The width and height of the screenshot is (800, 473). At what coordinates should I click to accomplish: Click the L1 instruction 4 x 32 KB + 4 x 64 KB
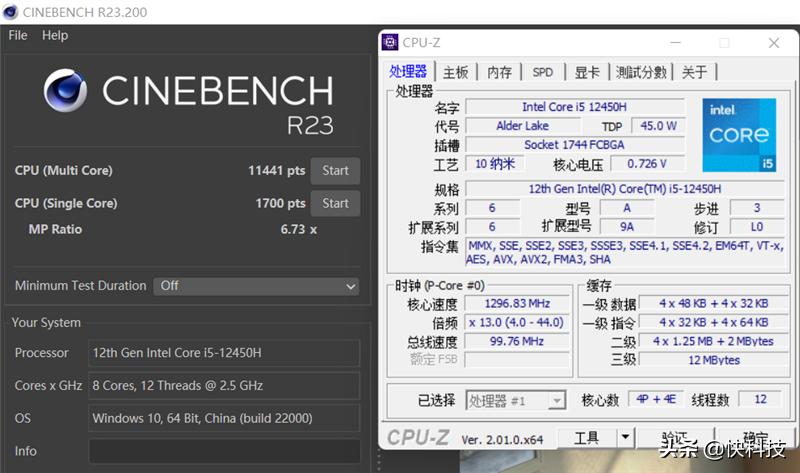pyautogui.click(x=714, y=322)
